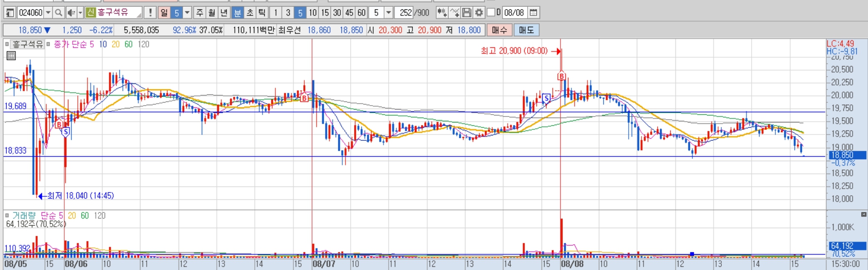Open the calendar date picker icon
The image size is (868, 270).
click(x=533, y=12)
